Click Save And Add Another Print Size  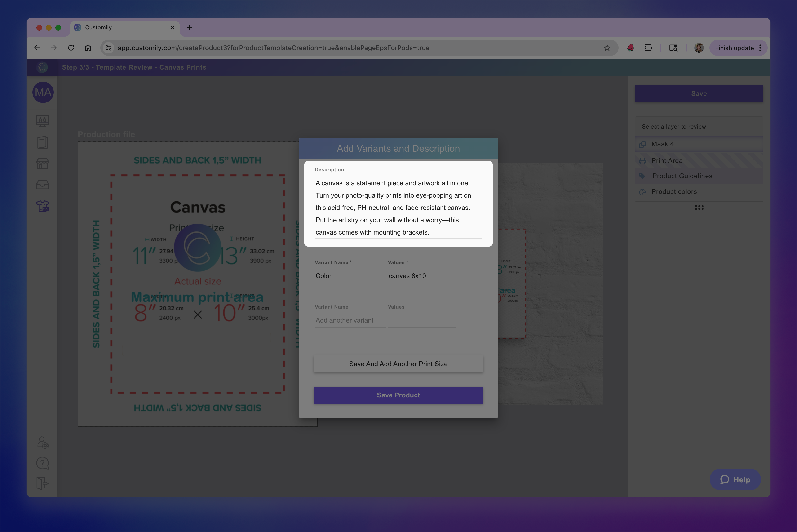398,363
